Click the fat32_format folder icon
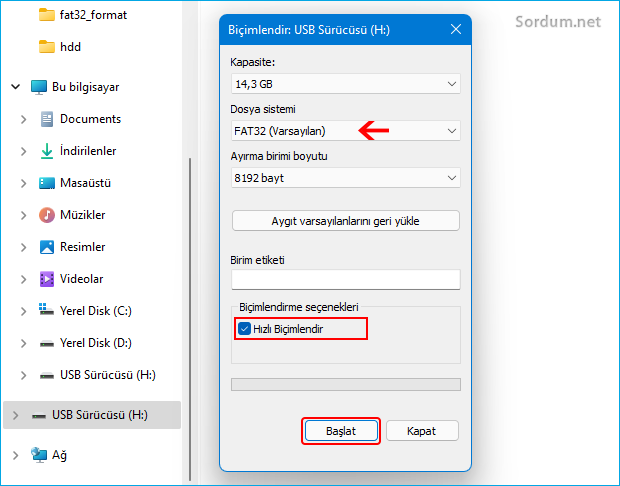620x486 pixels. (x=47, y=15)
